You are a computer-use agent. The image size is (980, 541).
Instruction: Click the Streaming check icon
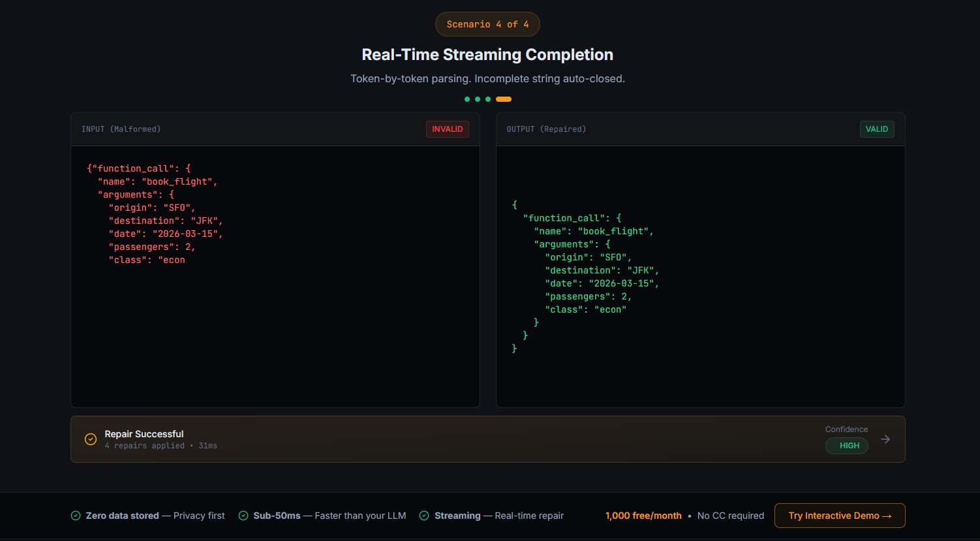(x=424, y=516)
